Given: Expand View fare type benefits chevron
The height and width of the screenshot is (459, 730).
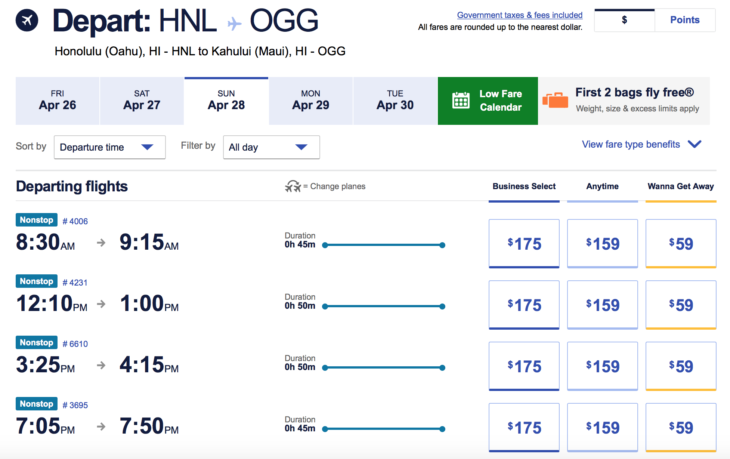Looking at the screenshot, I should (695, 144).
